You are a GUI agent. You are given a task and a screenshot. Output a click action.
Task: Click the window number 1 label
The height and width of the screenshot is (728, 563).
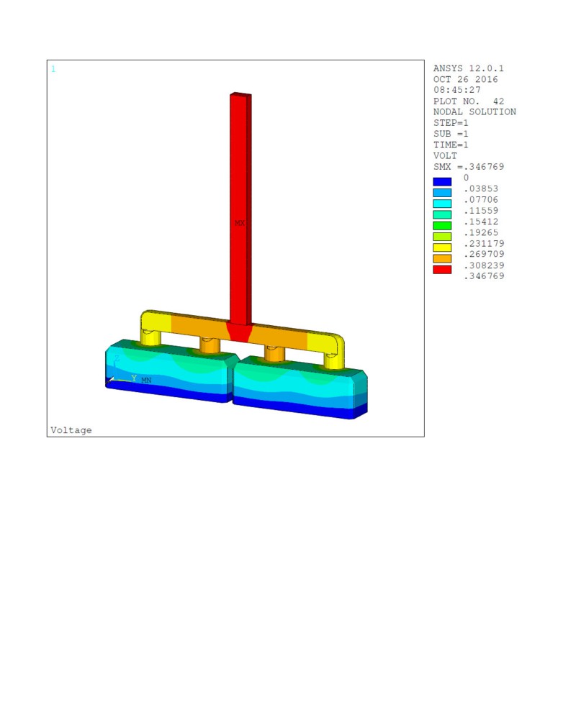click(53, 69)
